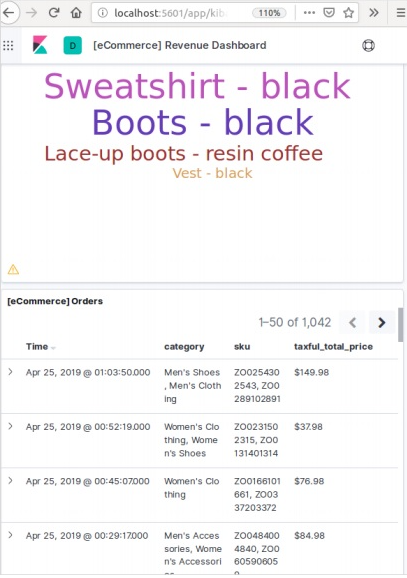Reload the page in the browser
The height and width of the screenshot is (578, 407).
tap(54, 13)
